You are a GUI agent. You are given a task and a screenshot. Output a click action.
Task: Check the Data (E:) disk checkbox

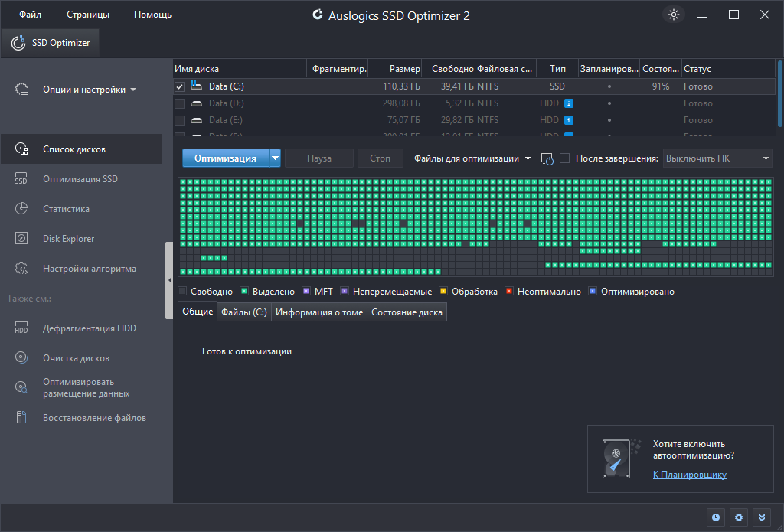(x=179, y=120)
